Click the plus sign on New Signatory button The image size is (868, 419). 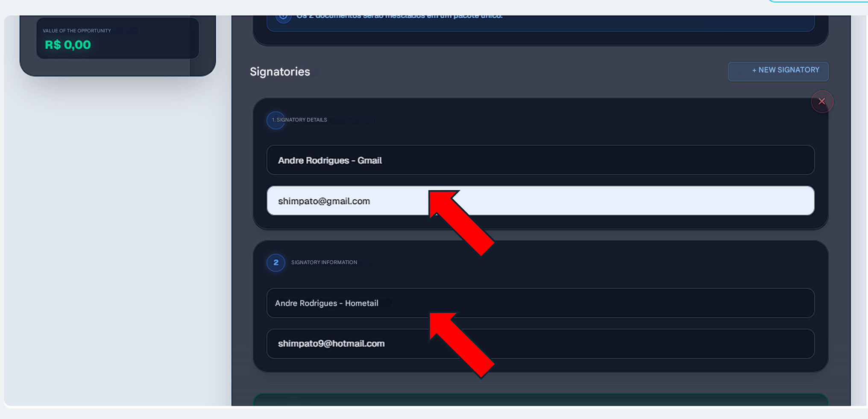tap(754, 70)
